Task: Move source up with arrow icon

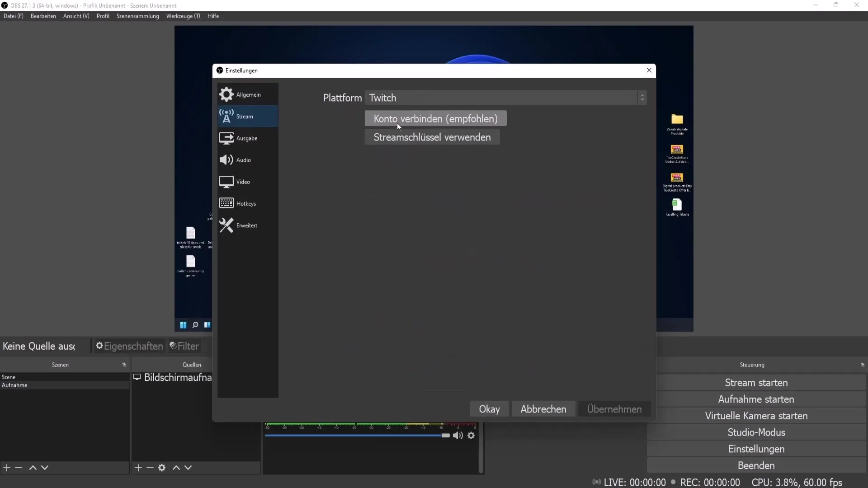Action: [176, 468]
